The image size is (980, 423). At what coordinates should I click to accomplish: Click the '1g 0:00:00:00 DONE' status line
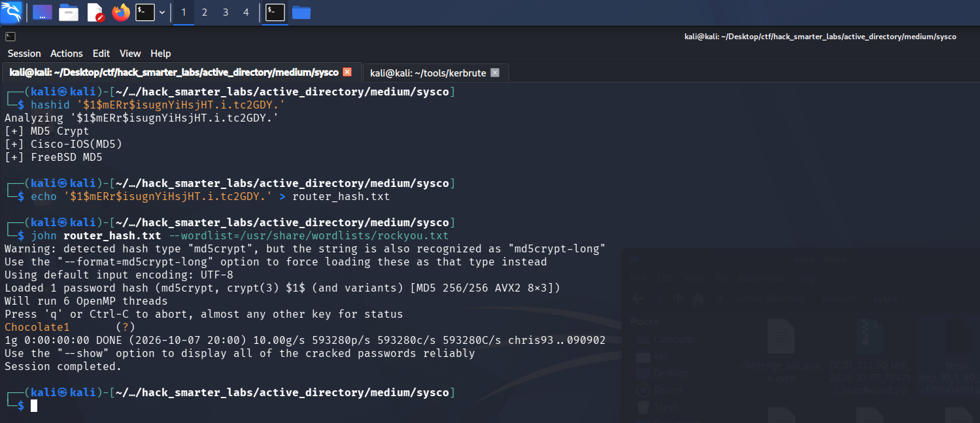tap(305, 340)
